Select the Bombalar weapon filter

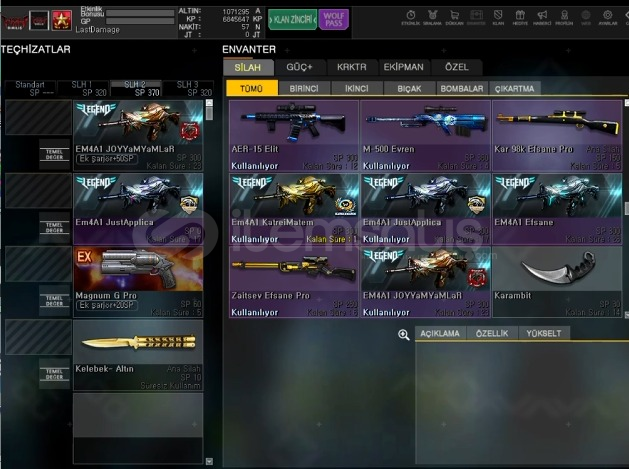click(462, 88)
